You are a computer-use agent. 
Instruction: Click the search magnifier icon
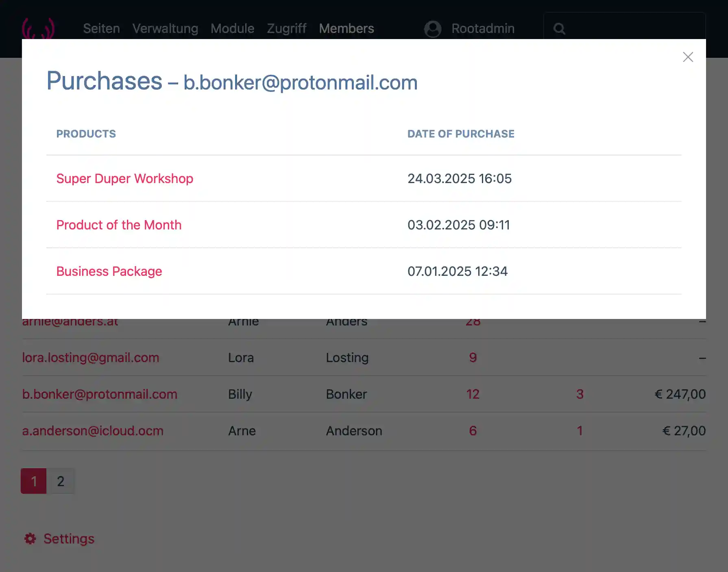(x=560, y=28)
